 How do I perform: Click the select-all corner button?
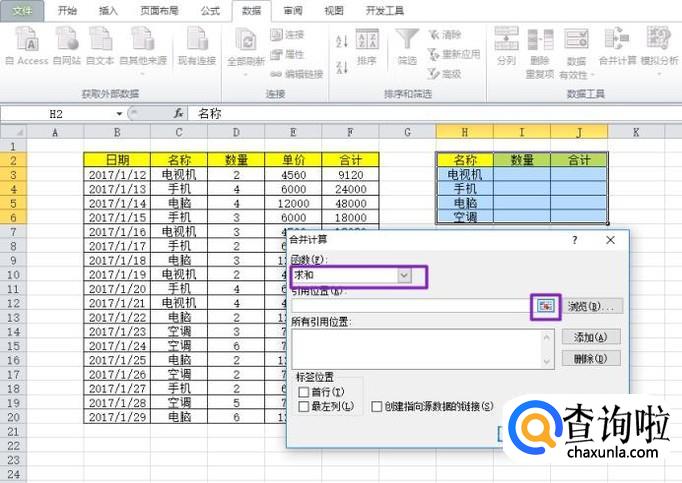point(13,132)
